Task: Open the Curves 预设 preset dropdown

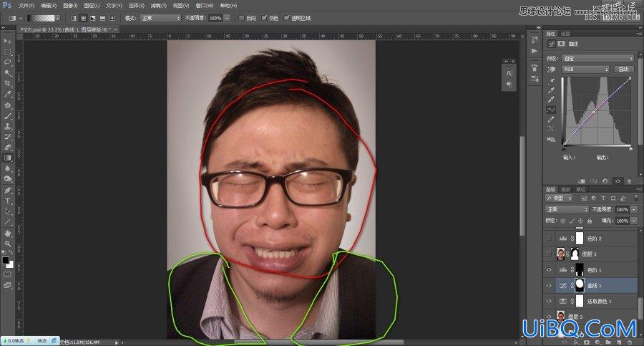Action: (x=598, y=59)
